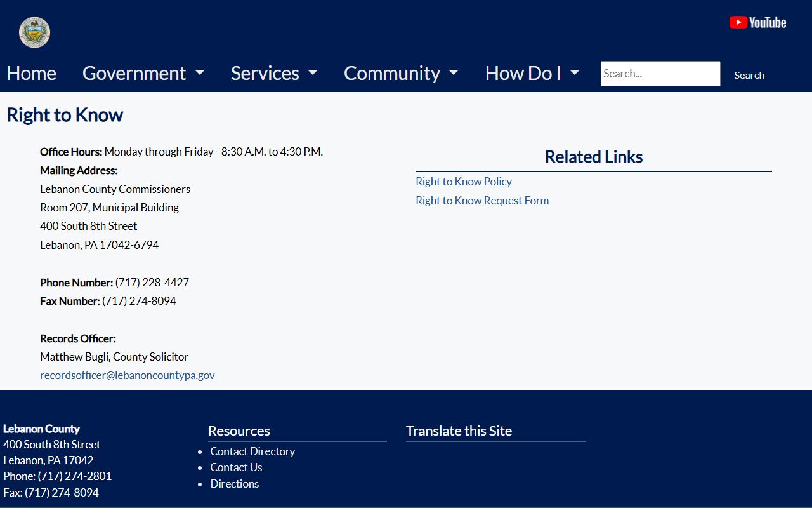Click the bold Lebanon County footer title
The image size is (812, 508).
[x=41, y=429]
